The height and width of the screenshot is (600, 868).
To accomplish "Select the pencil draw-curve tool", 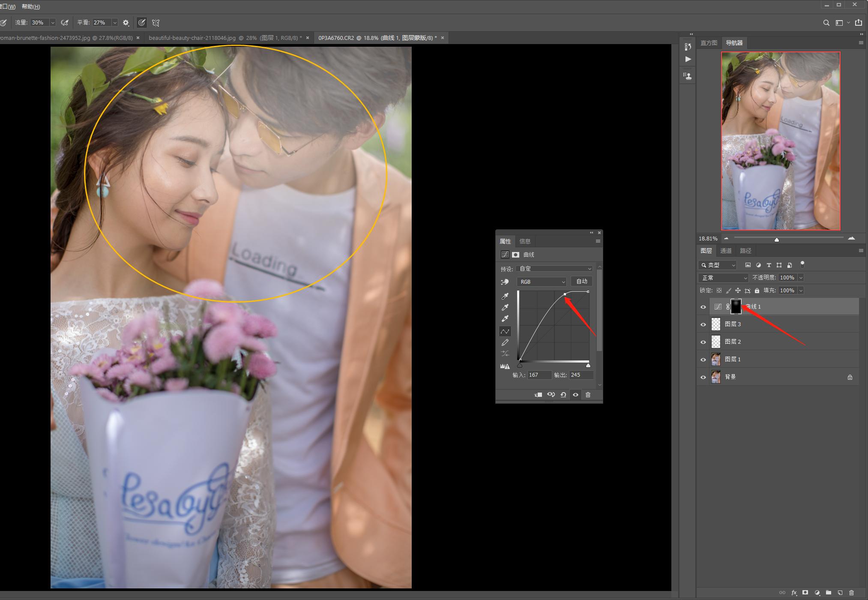I will [505, 342].
